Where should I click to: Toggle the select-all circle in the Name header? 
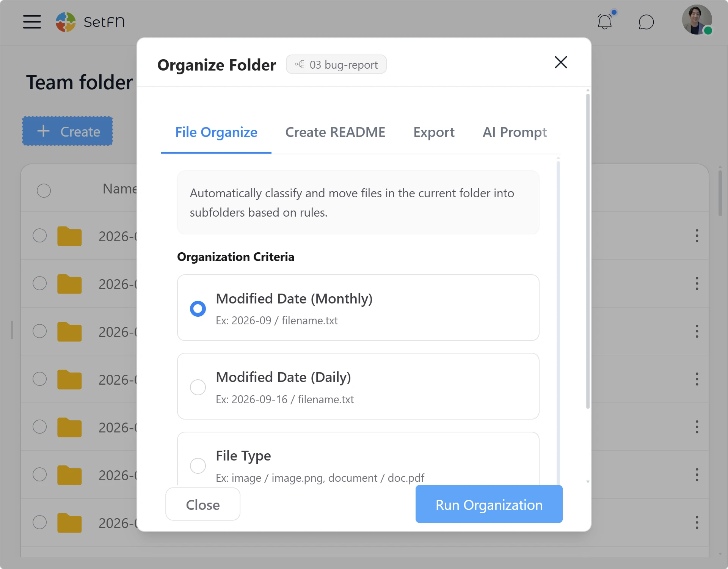click(x=44, y=190)
